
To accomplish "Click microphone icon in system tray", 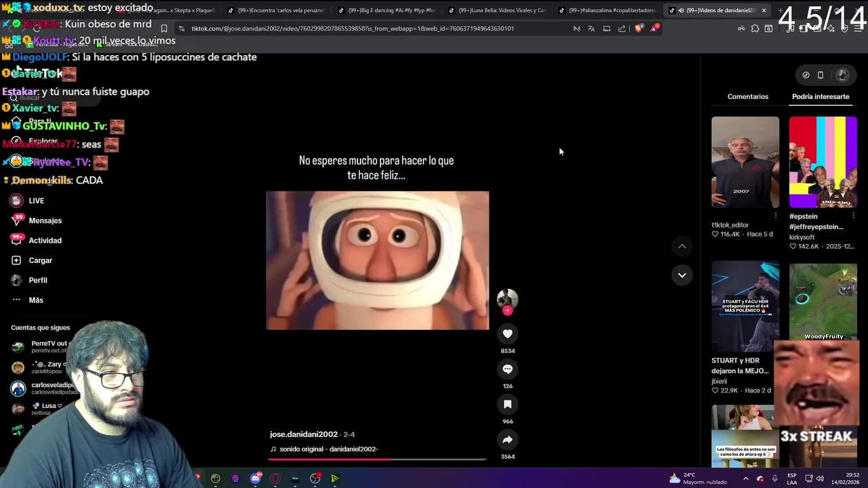I will pyautogui.click(x=774, y=479).
